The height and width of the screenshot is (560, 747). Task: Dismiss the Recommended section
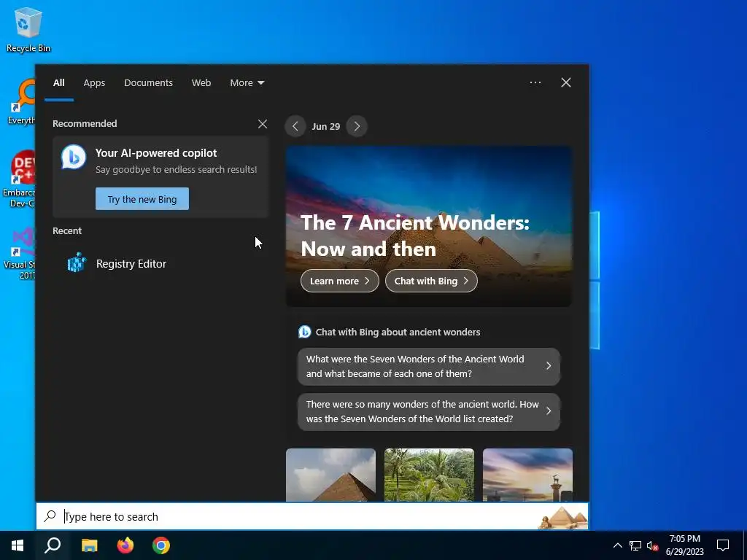pos(263,124)
